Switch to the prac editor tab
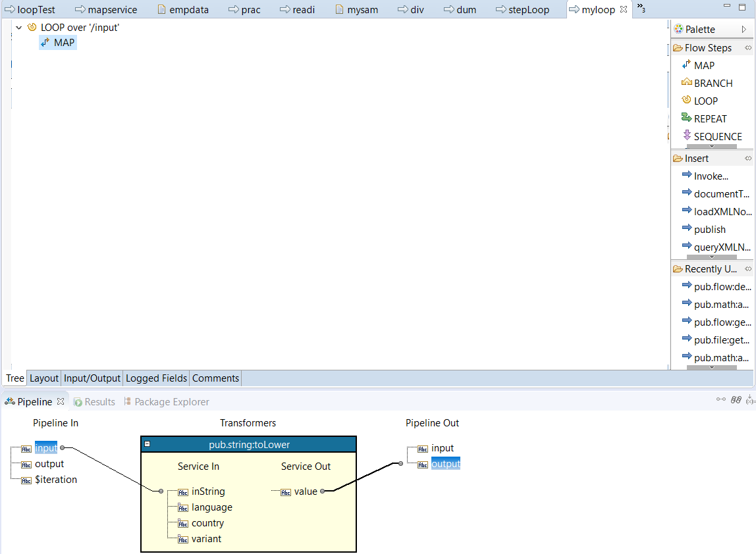 click(244, 10)
